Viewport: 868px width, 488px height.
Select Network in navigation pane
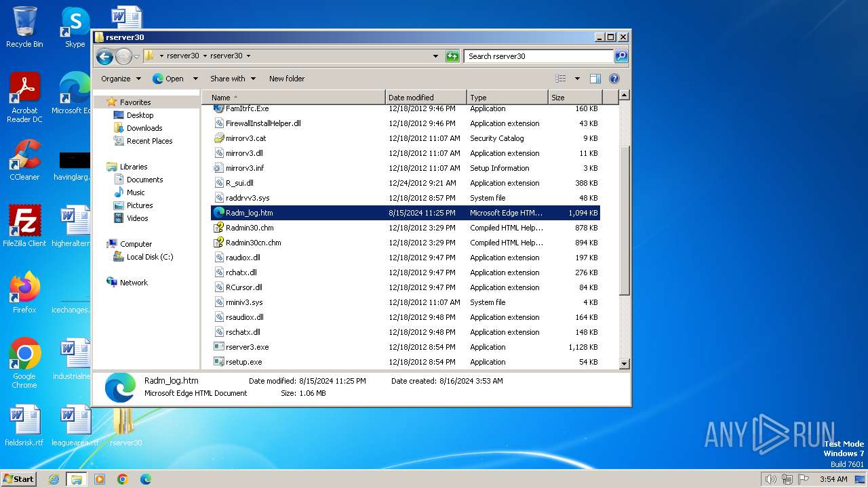pyautogui.click(x=134, y=283)
